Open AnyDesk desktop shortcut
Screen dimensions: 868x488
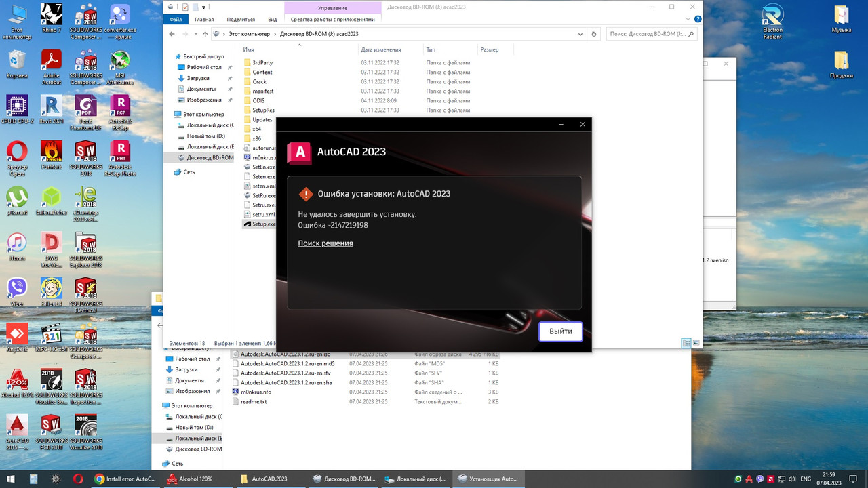click(x=17, y=338)
